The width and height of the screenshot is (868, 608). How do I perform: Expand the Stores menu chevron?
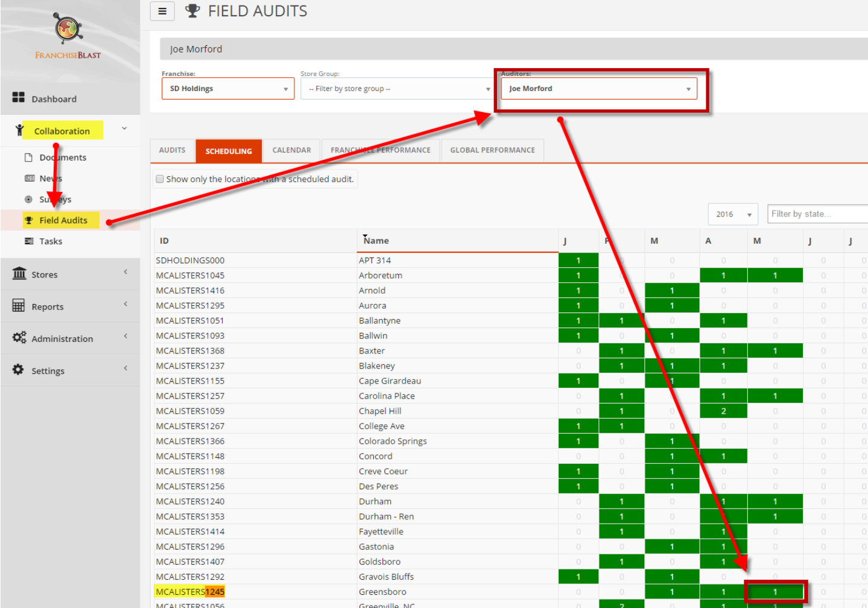pyautogui.click(x=125, y=272)
